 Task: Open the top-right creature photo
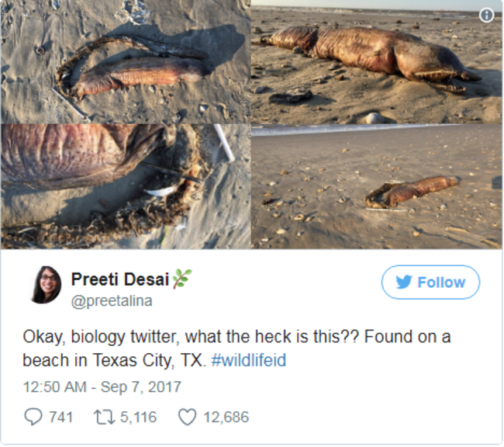(x=377, y=62)
